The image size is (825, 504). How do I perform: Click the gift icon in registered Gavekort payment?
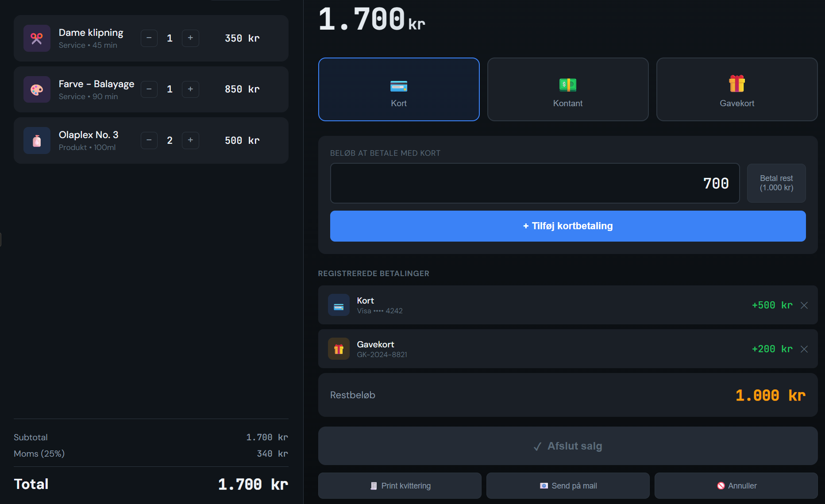tap(339, 349)
